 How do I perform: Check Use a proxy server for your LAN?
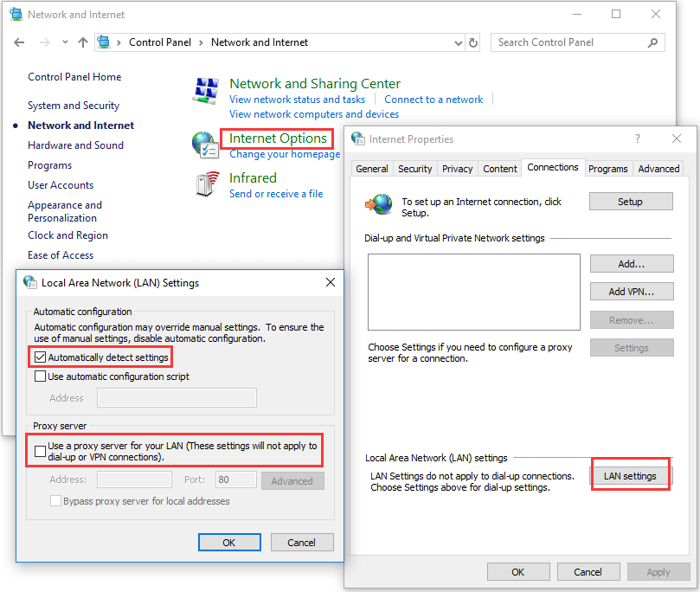coord(39,450)
